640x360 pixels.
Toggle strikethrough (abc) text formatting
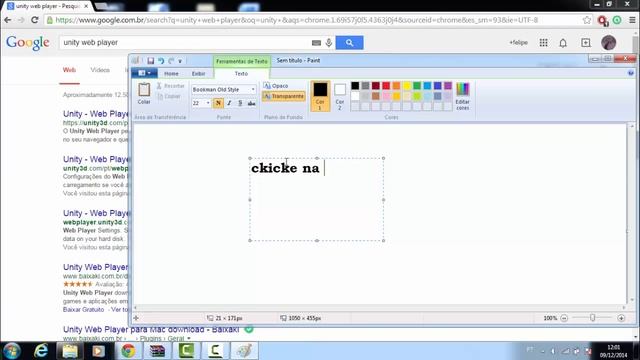[x=251, y=103]
